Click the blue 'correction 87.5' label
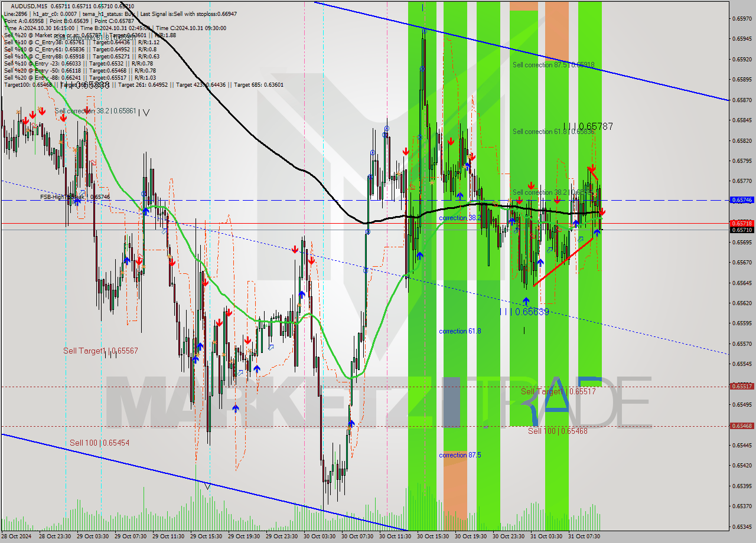Image resolution: width=756 pixels, height=543 pixels. point(460,455)
